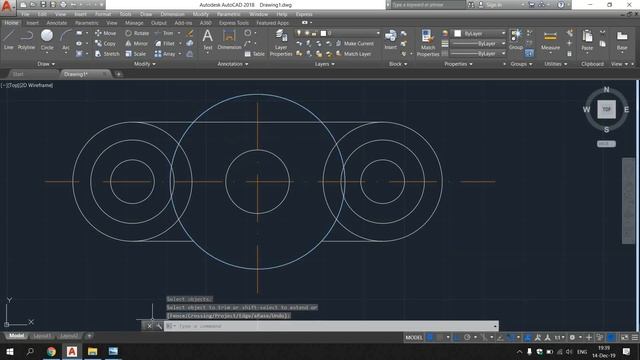Click Match Layer button
Viewport: 640px width, 360px height.
(353, 54)
